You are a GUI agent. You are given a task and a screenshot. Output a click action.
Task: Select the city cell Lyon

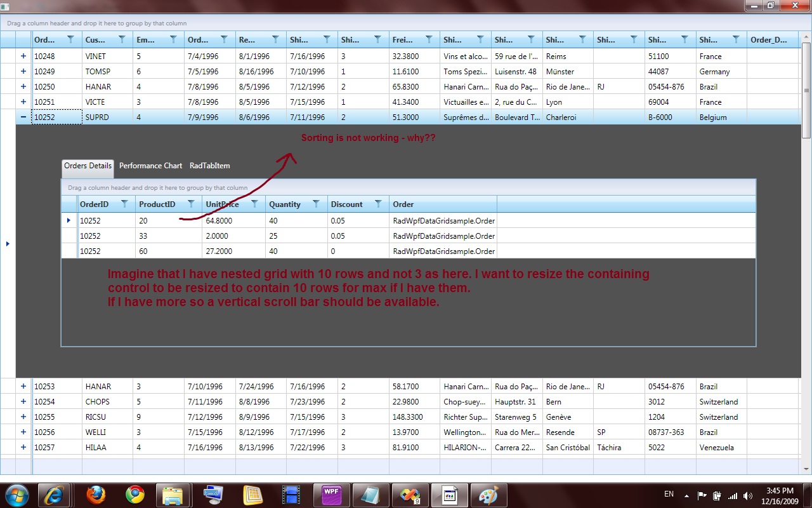568,102
